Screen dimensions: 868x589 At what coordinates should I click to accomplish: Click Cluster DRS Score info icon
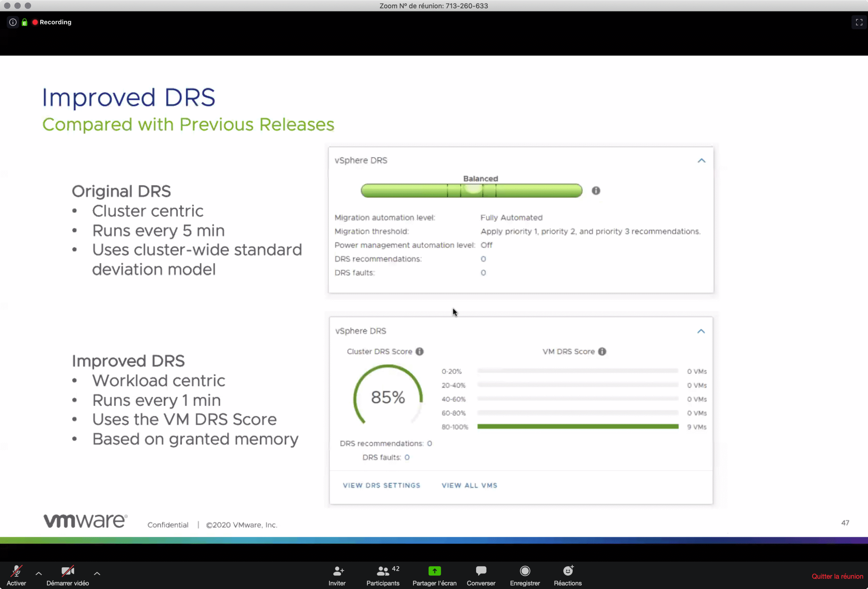coord(419,352)
